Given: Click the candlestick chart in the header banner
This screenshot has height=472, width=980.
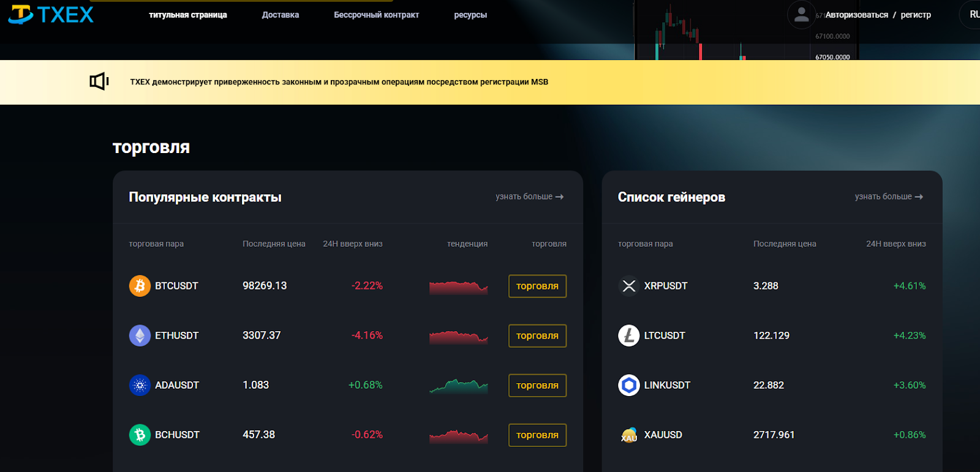Looking at the screenshot, I should tap(746, 30).
